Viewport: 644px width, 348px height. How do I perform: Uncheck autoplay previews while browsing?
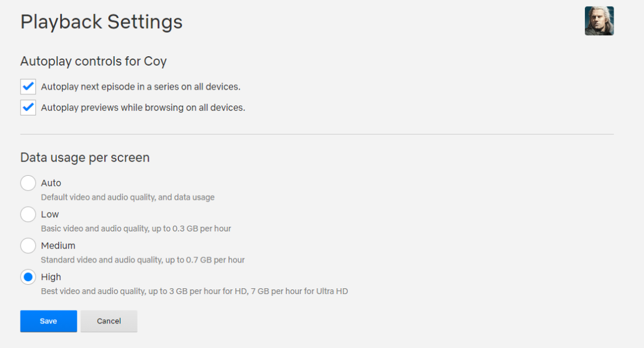point(28,107)
